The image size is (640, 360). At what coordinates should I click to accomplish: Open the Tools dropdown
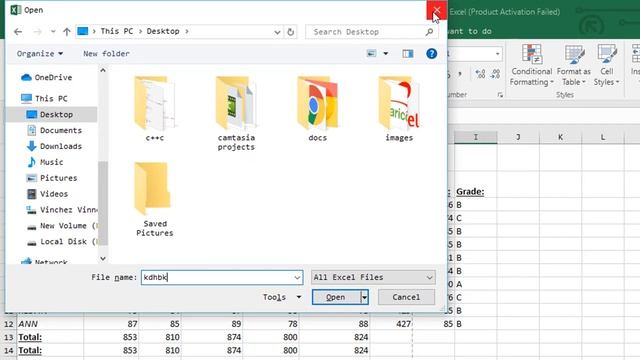[x=282, y=297]
